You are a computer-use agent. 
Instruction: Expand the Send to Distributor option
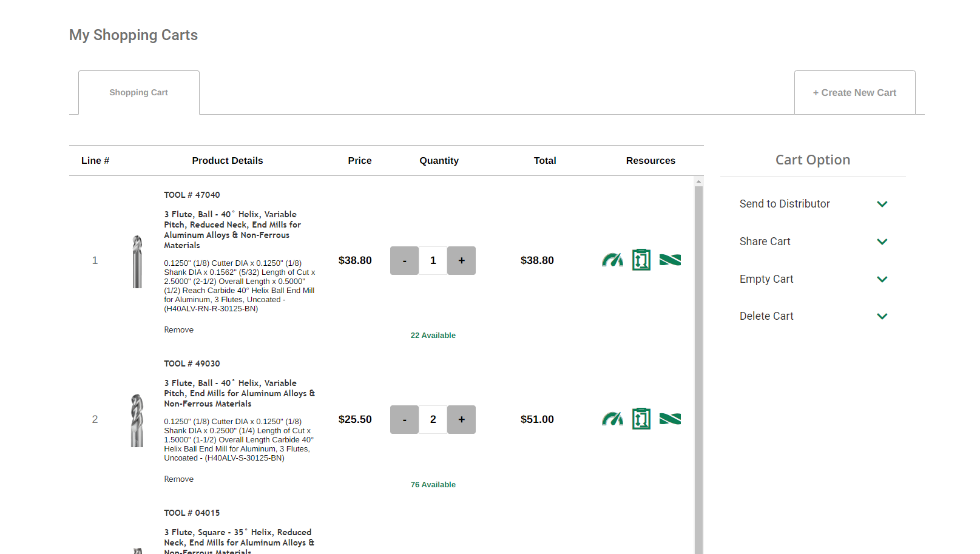(882, 204)
